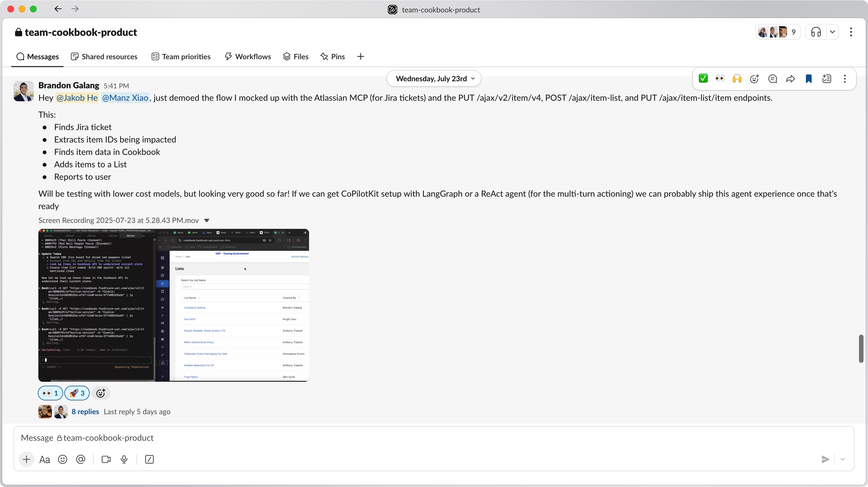The height and width of the screenshot is (487, 868).
Task: Collapse the screen recording attachment triangle
Action: [x=207, y=220]
